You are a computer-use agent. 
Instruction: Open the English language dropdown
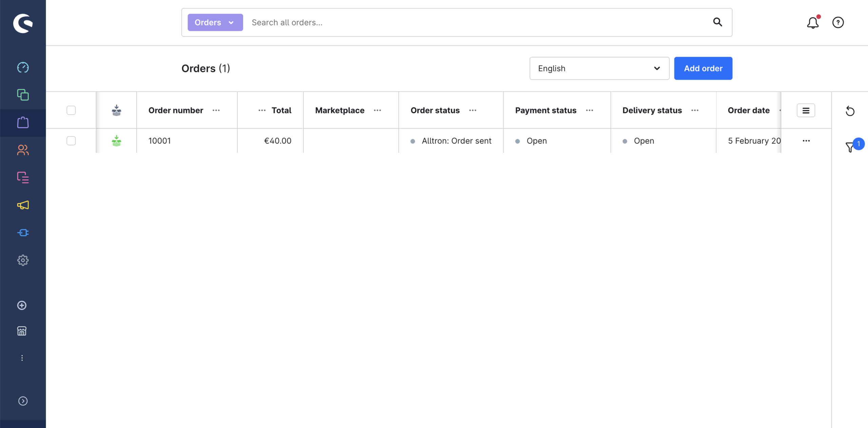click(599, 68)
